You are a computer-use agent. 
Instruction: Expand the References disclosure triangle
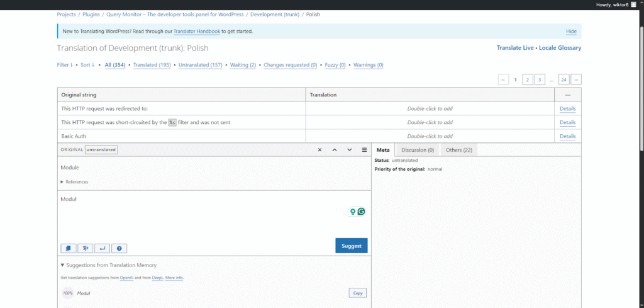point(62,182)
